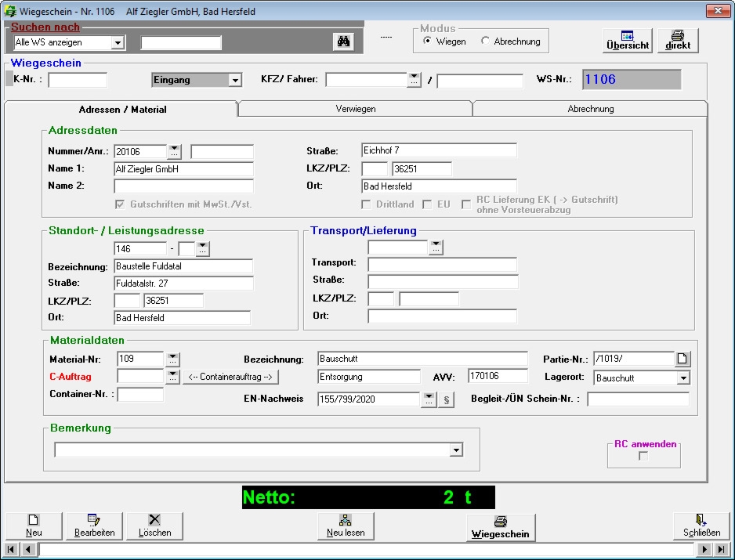Viewport: 735px width, 560px height.
Task: Click the paragraph symbol button beside EN-Nachweis
Action: pos(447,400)
